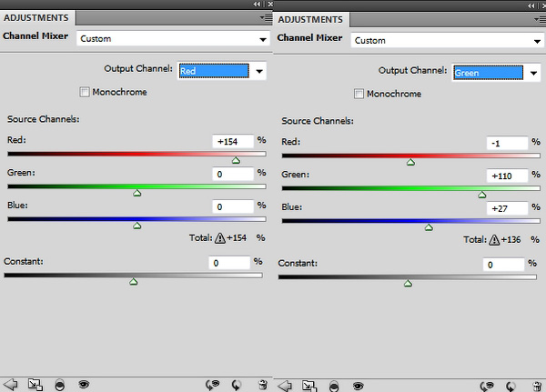Click the Green slider handle in the left panel
Screen dimensions: 546x392
pos(136,193)
